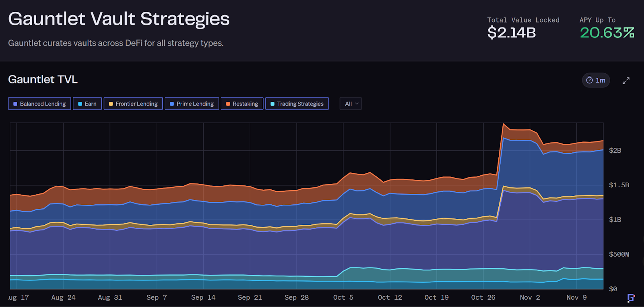Screen dimensions: 644x307
Task: Toggle the Earn series filter
Action: coord(87,104)
